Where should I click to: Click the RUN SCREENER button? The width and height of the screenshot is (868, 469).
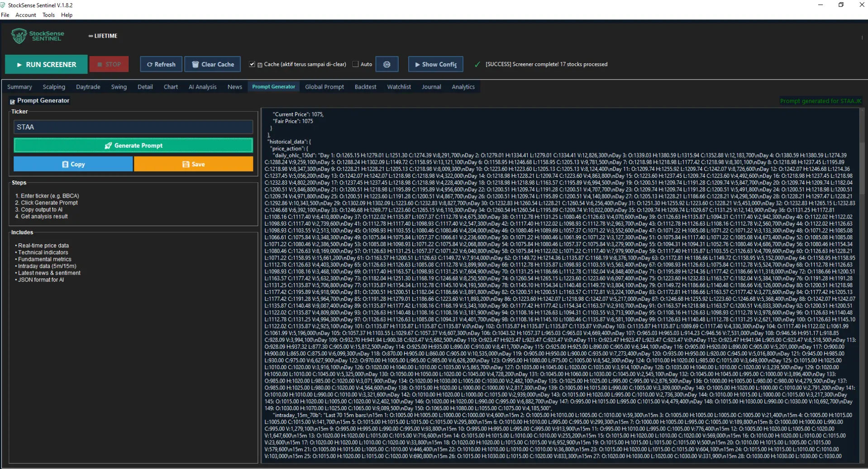[47, 64]
